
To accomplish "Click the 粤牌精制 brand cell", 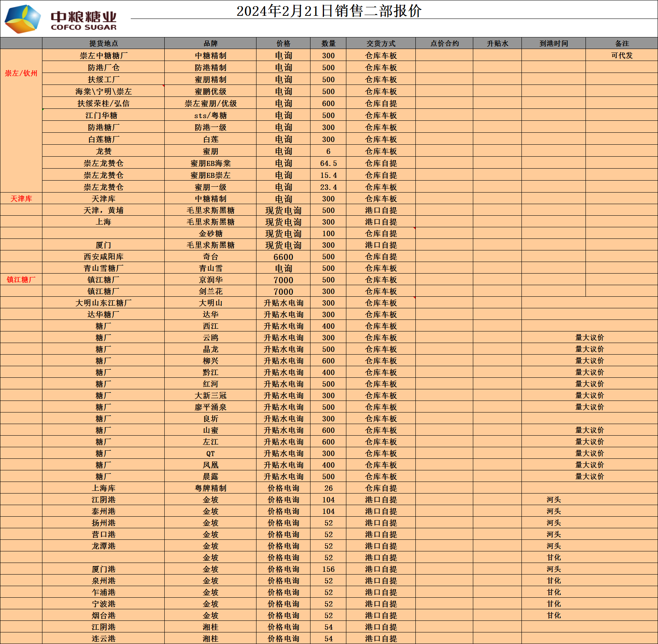I will coord(210,488).
